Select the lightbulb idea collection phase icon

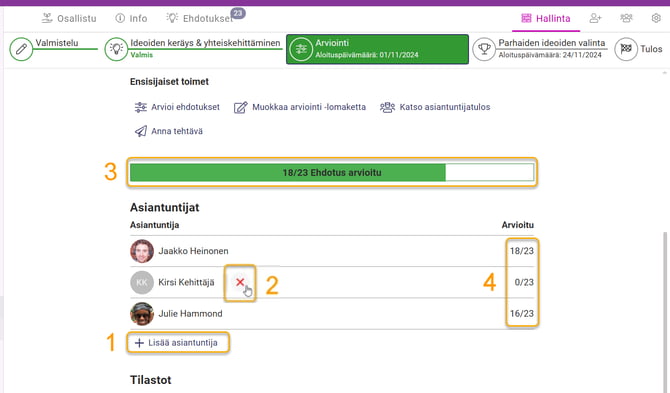(116, 49)
